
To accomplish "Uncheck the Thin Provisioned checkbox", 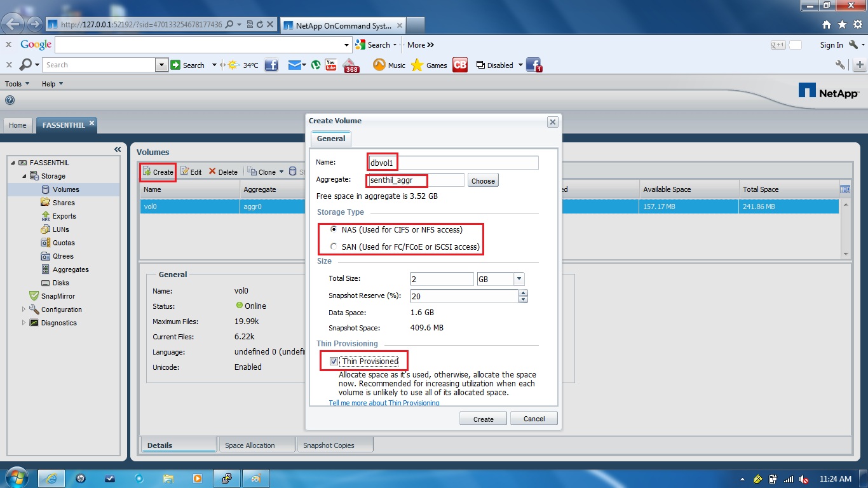I will tap(334, 360).
